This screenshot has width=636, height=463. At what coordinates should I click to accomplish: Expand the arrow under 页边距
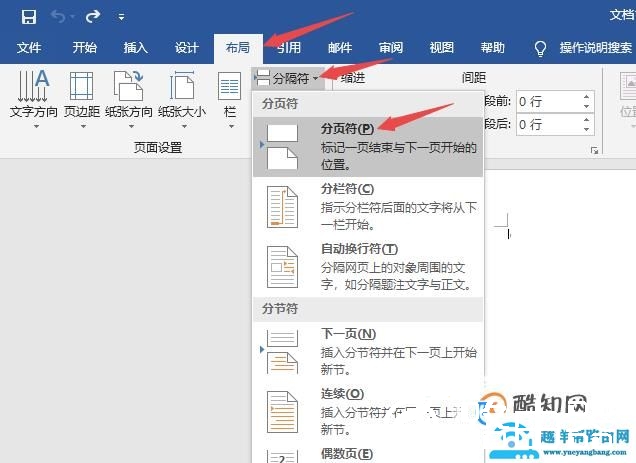click(x=83, y=127)
